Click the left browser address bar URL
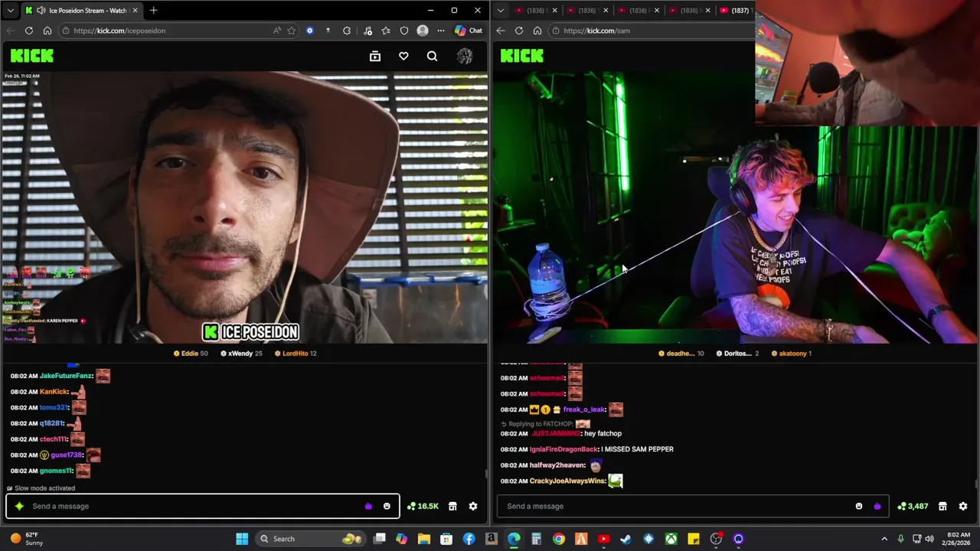 (x=119, y=31)
